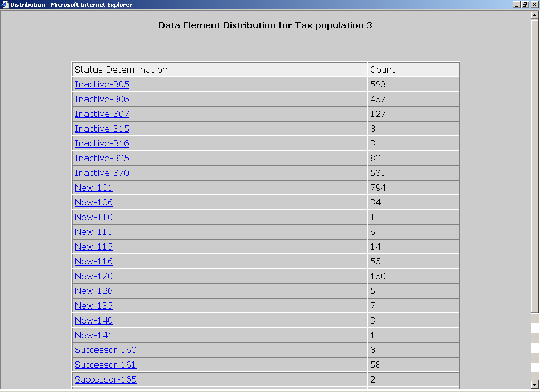Select the count value 457
Screen dimensions: 540x392
[378, 99]
